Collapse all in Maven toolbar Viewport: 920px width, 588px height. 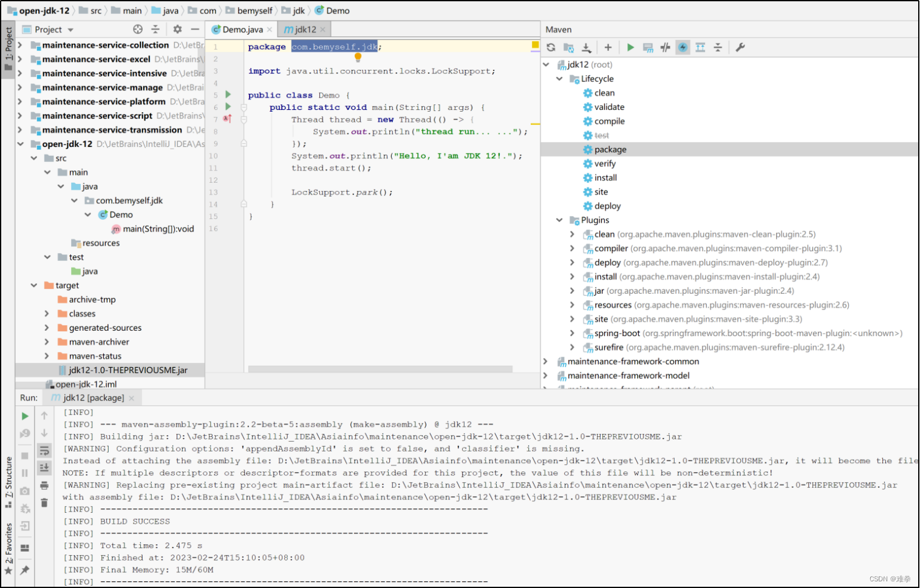point(718,47)
